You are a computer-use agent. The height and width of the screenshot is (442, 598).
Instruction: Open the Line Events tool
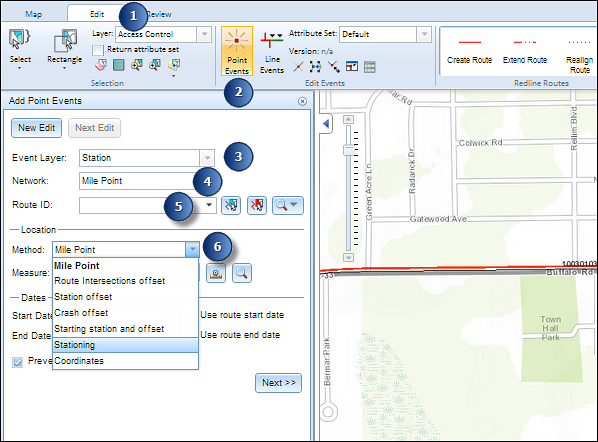272,53
